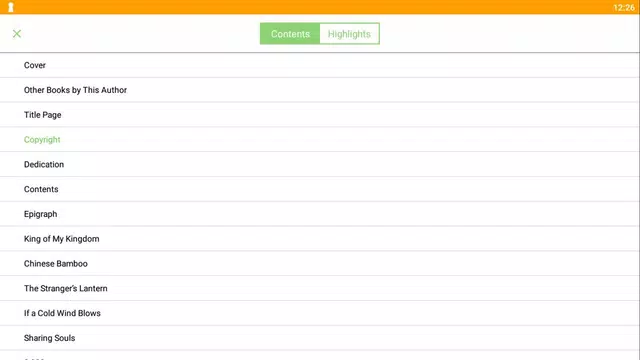The image size is (640, 360).
Task: Jump to the Title Page
Action: 320,115
